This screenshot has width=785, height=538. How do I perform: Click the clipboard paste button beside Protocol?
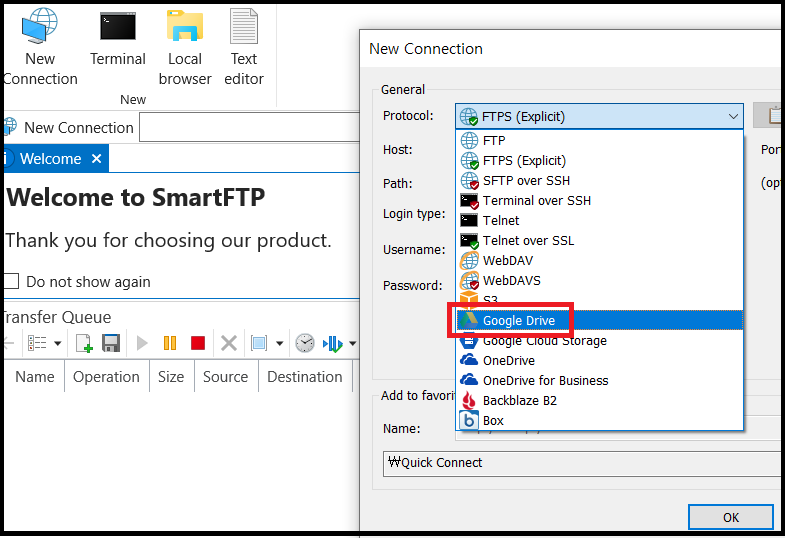pyautogui.click(x=768, y=116)
